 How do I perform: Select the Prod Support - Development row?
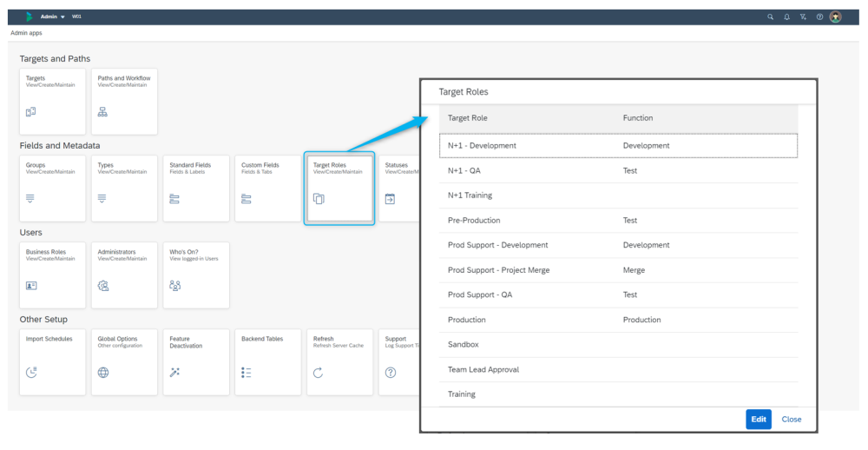click(618, 245)
